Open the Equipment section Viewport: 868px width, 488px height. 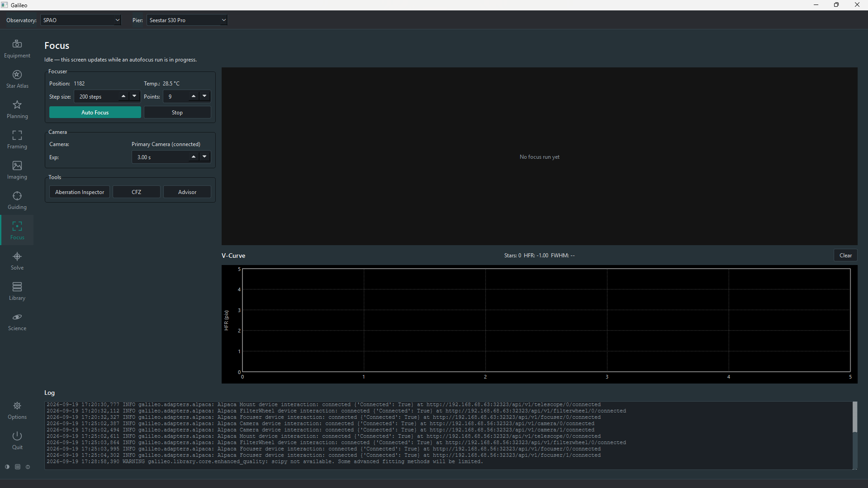[17, 49]
